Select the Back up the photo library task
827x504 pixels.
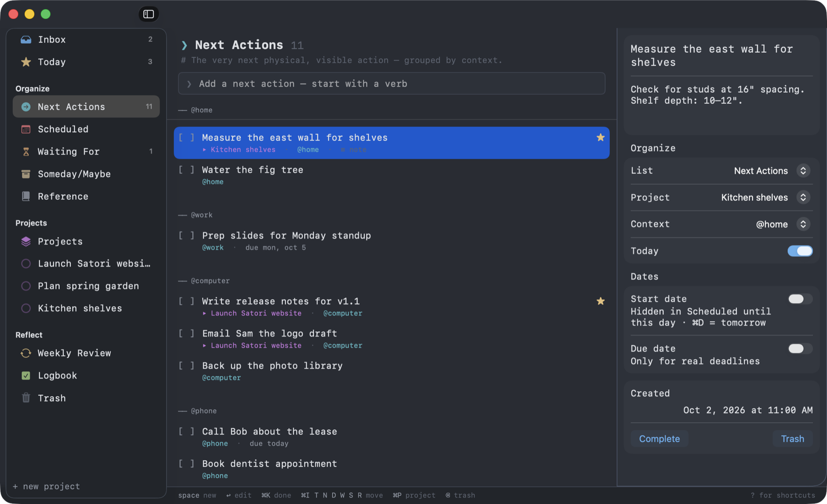click(391, 371)
